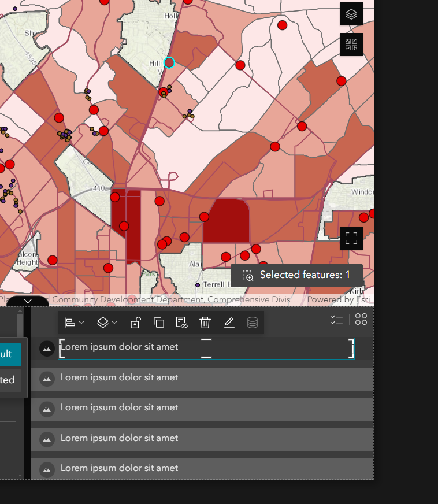Open the four-circles view options menu
438x504 pixels.
click(x=361, y=320)
